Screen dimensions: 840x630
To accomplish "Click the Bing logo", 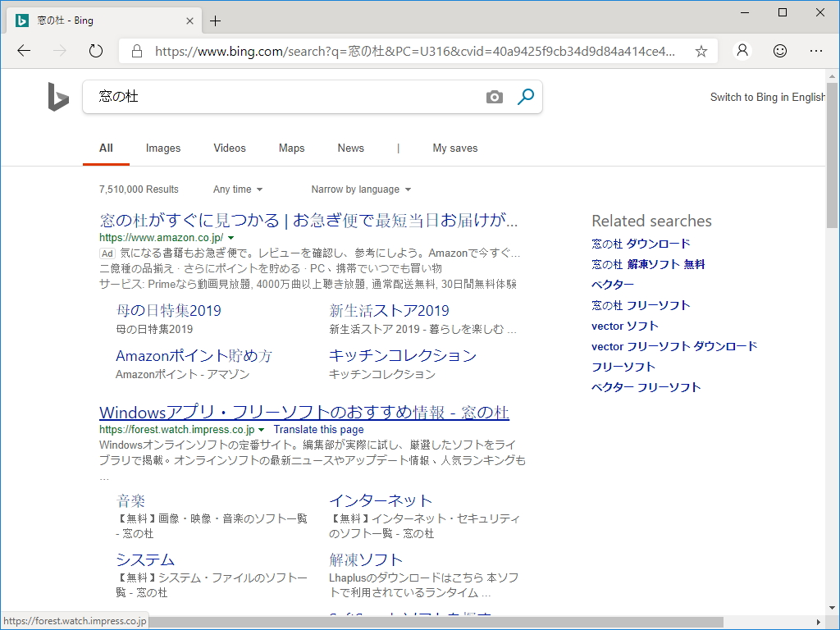I will point(57,96).
